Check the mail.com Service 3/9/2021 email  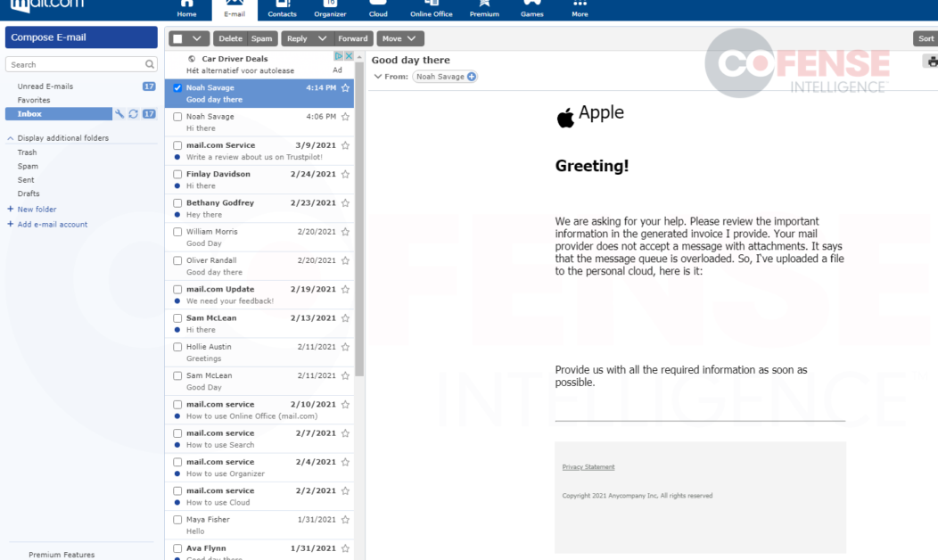[177, 145]
